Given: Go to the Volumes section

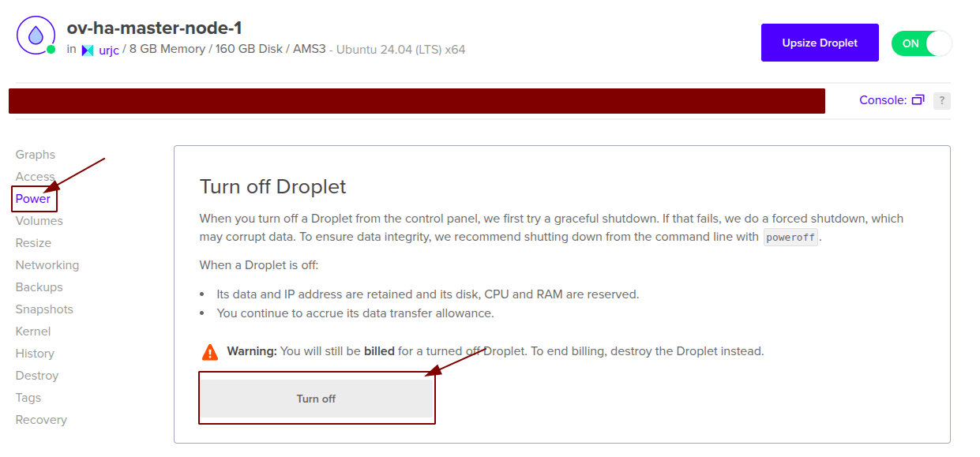Looking at the screenshot, I should [39, 221].
